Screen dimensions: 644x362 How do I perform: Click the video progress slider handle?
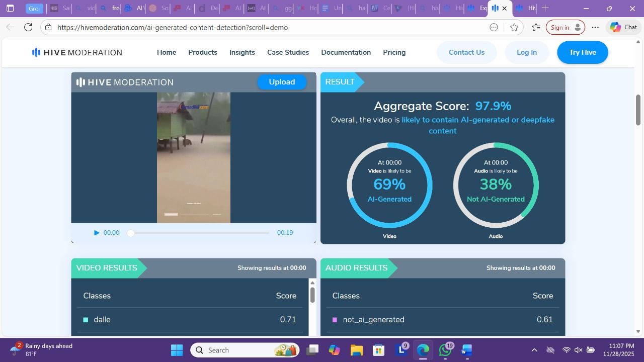point(131,233)
